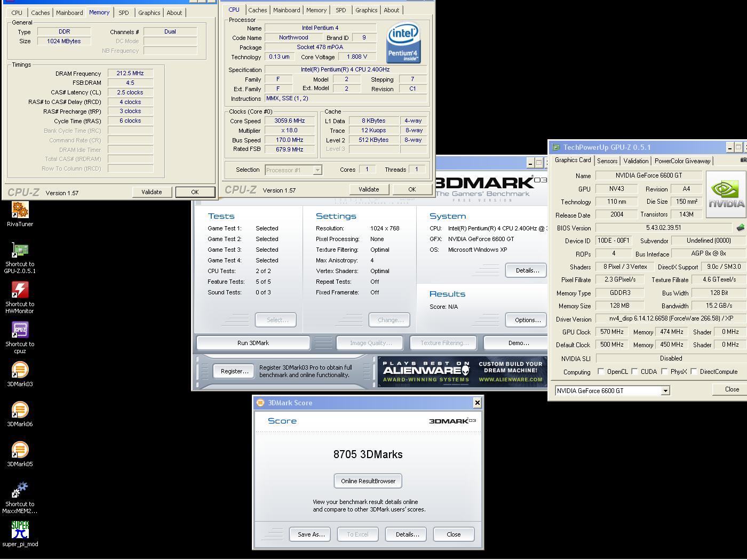Open the RivaTuner desktop shortcut
747x560 pixels.
20,211
